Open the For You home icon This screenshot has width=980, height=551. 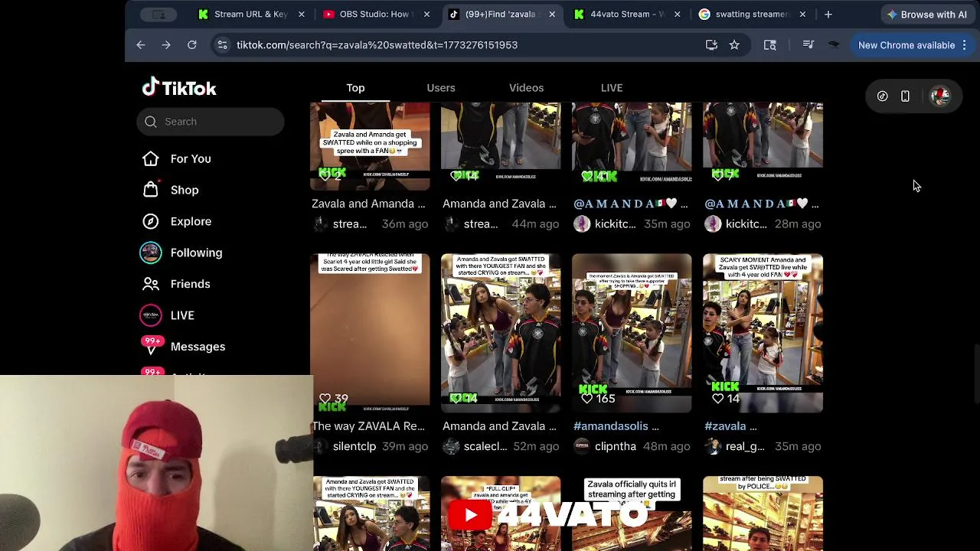pyautogui.click(x=151, y=158)
